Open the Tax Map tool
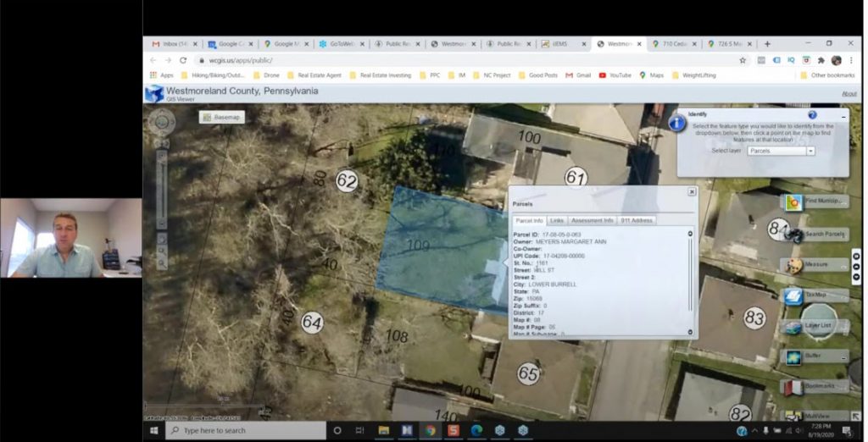This screenshot has width=868, height=442. 814,296
